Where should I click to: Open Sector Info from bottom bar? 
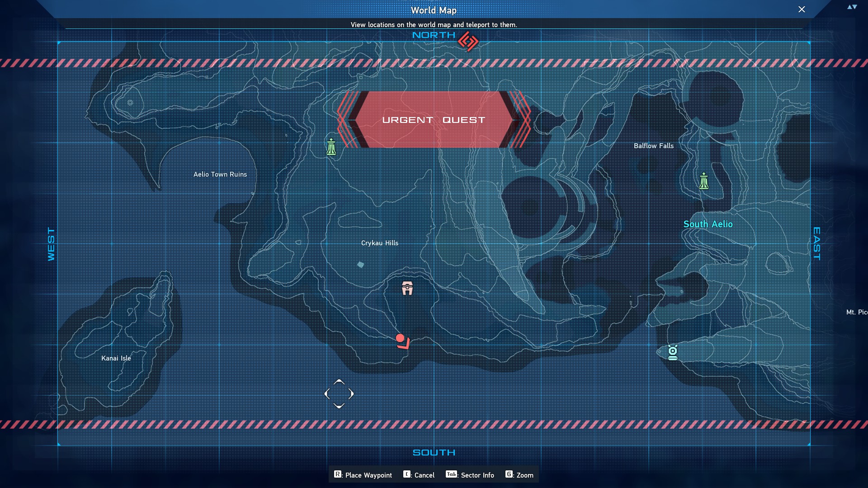470,475
